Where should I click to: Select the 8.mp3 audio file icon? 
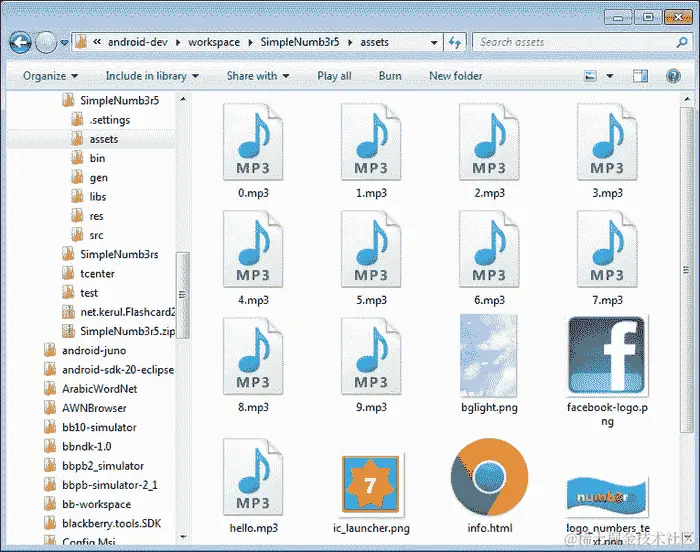(x=253, y=356)
